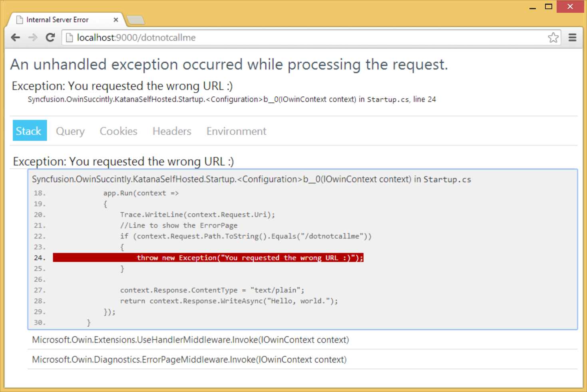Click the page icon in address bar

(70, 38)
